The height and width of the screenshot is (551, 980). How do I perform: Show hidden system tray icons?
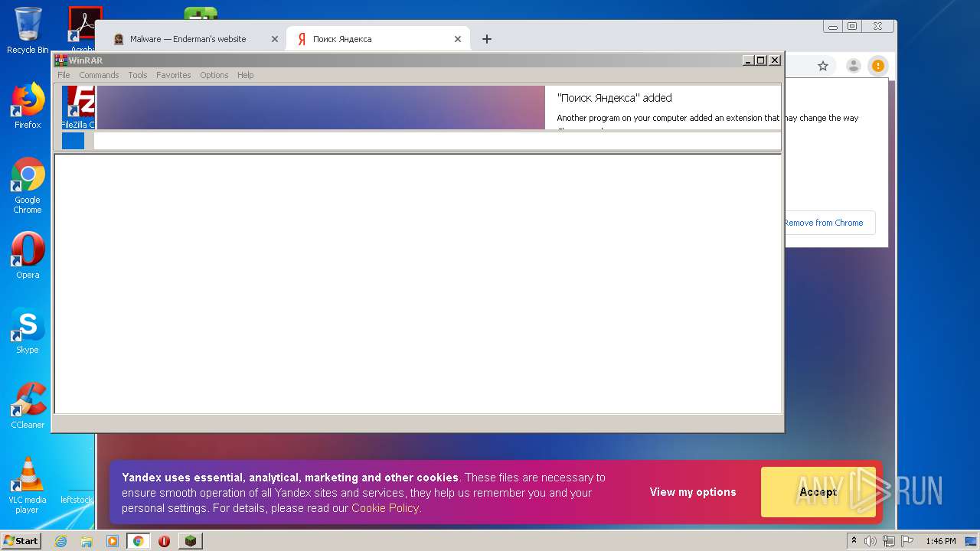click(x=854, y=540)
